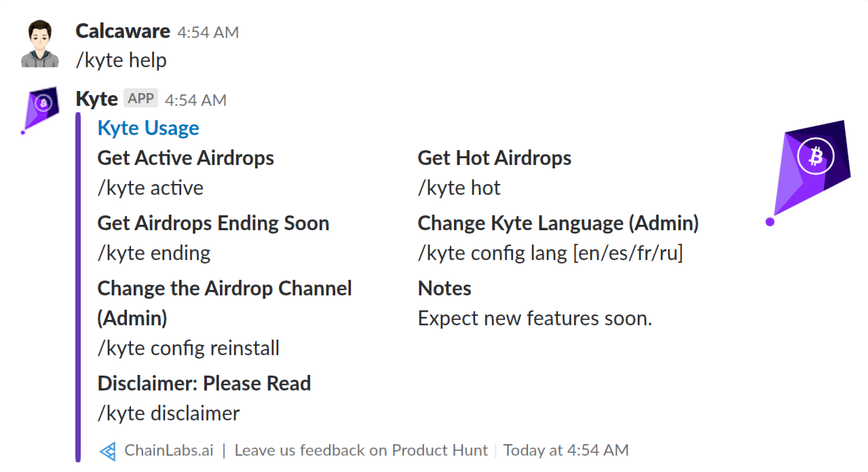Click the '/kyte active' command text

151,188
